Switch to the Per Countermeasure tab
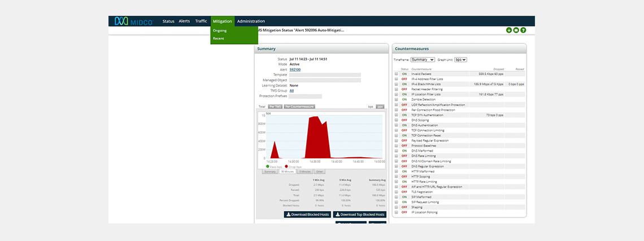The height and width of the screenshot is (241, 644). click(299, 106)
